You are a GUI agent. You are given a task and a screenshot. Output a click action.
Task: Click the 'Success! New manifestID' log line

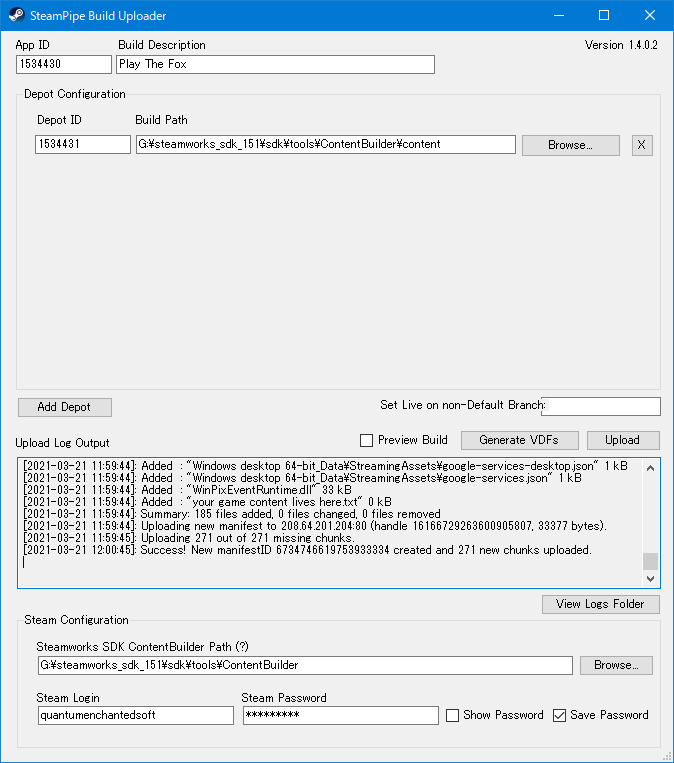pos(307,550)
